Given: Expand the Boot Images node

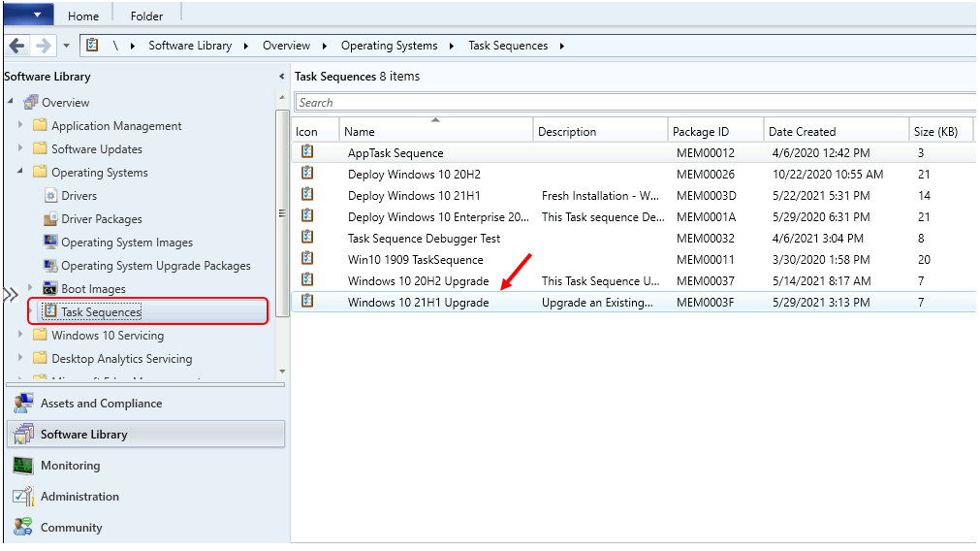Looking at the screenshot, I should (30, 287).
